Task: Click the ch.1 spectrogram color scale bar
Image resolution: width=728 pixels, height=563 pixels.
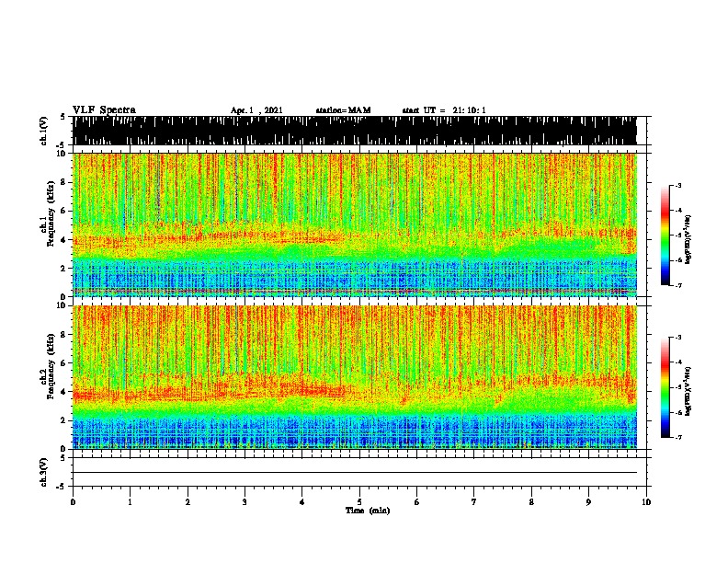Action: 665,236
